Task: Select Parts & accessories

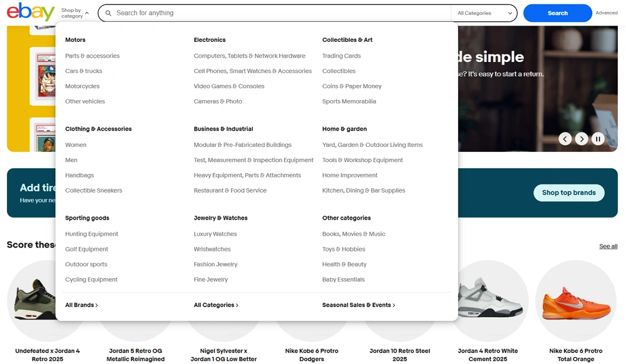Action: tap(92, 56)
